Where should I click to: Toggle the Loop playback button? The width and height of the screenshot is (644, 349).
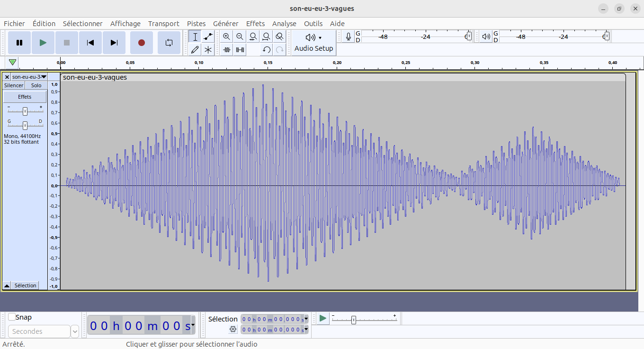(x=169, y=43)
